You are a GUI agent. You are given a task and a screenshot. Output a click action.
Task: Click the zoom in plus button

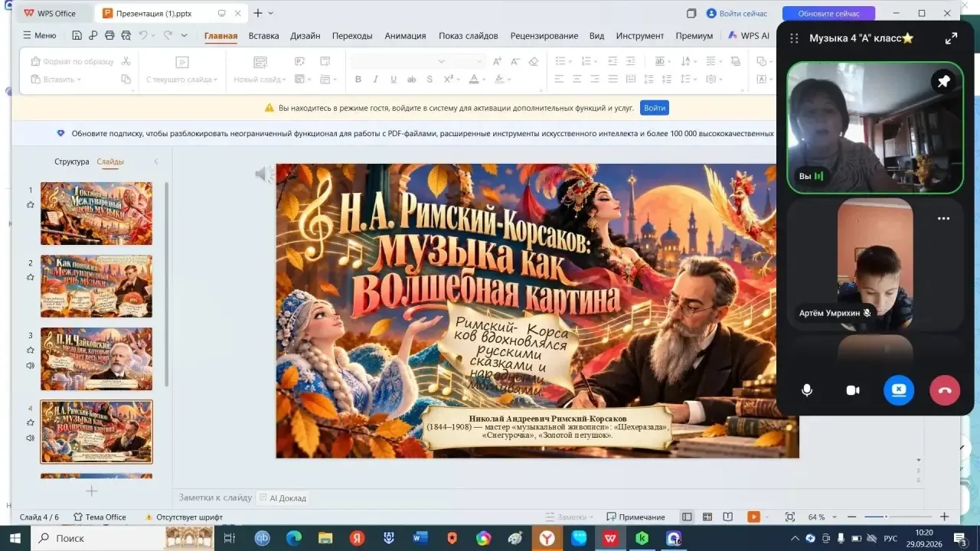tap(944, 517)
